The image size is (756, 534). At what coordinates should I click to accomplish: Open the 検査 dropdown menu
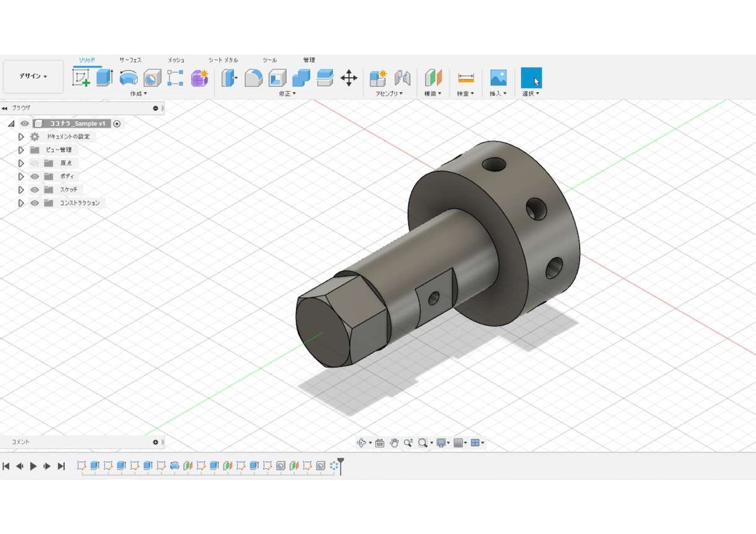[465, 94]
